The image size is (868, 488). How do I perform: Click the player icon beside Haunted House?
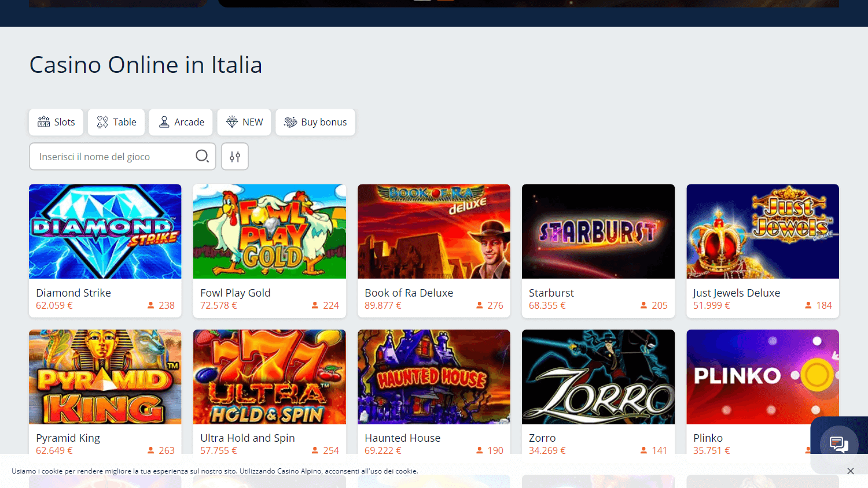tap(479, 450)
